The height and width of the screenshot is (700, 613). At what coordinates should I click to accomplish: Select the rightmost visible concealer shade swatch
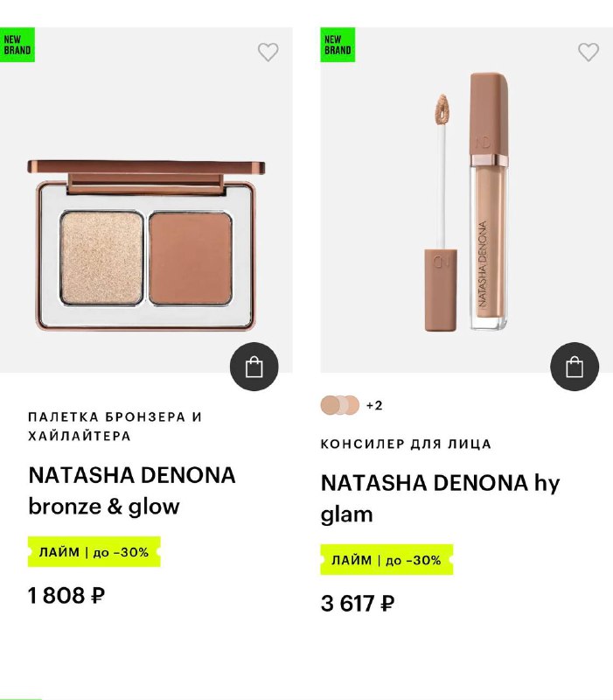click(x=351, y=405)
